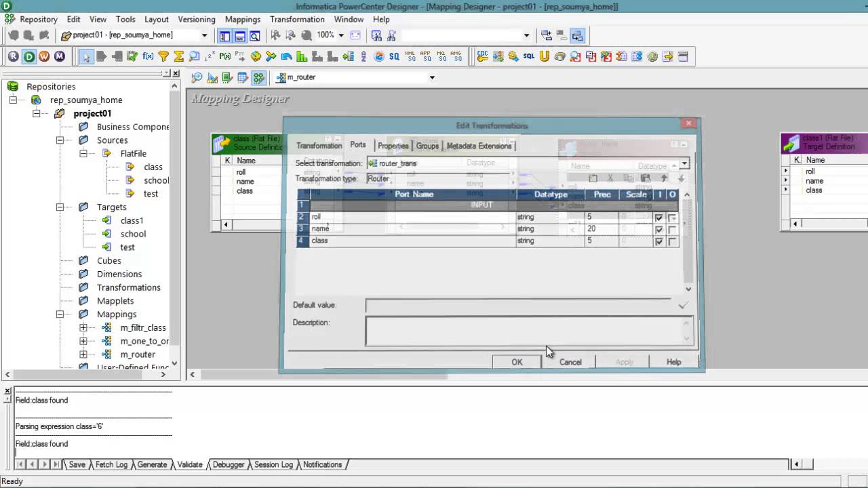Image resolution: width=868 pixels, height=488 pixels.
Task: Enable Output checkbox for name port
Action: click(x=672, y=229)
